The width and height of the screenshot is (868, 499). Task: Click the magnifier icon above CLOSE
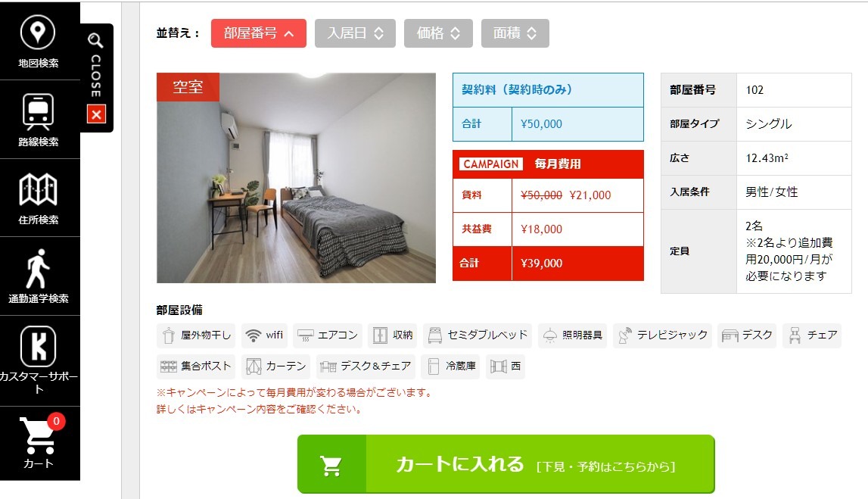95,40
